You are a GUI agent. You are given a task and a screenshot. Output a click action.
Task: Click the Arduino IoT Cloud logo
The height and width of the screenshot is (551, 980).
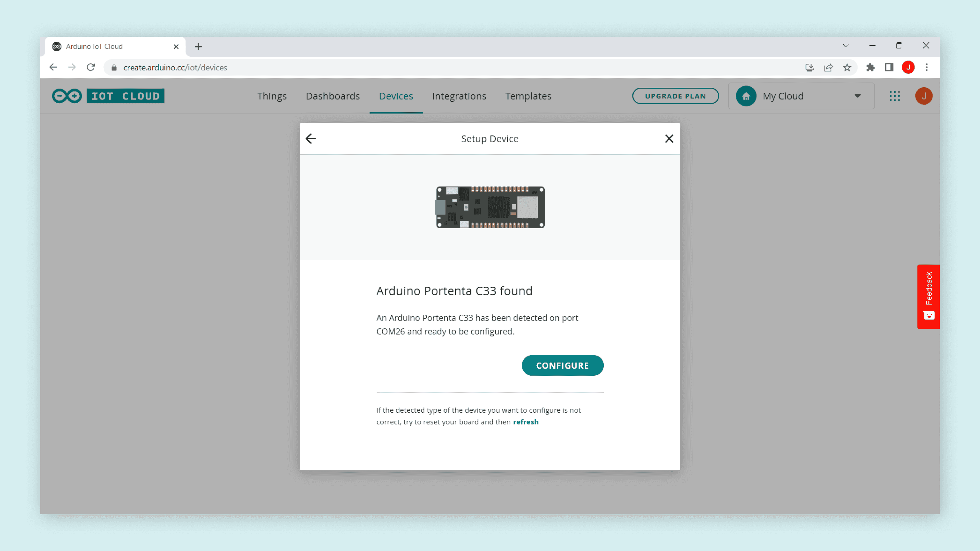108,96
